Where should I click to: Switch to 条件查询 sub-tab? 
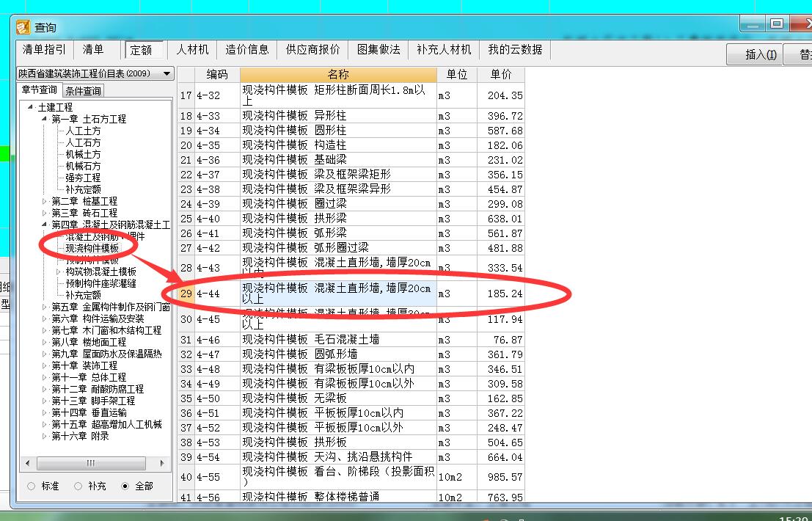tap(84, 91)
